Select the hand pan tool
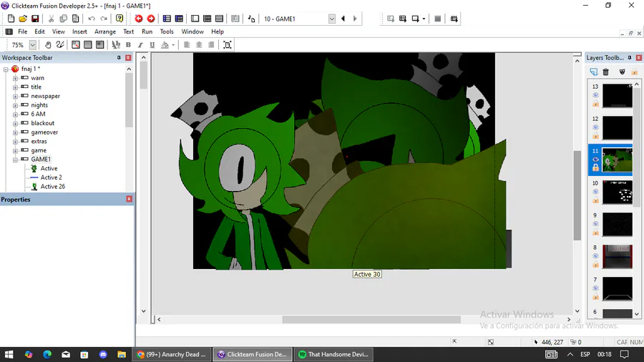 (x=49, y=45)
